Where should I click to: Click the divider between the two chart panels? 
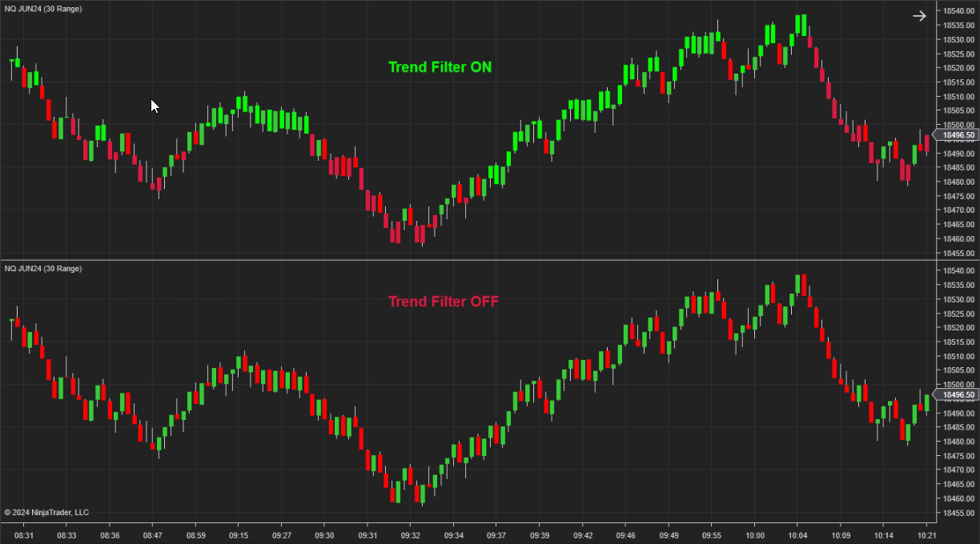coord(464,261)
